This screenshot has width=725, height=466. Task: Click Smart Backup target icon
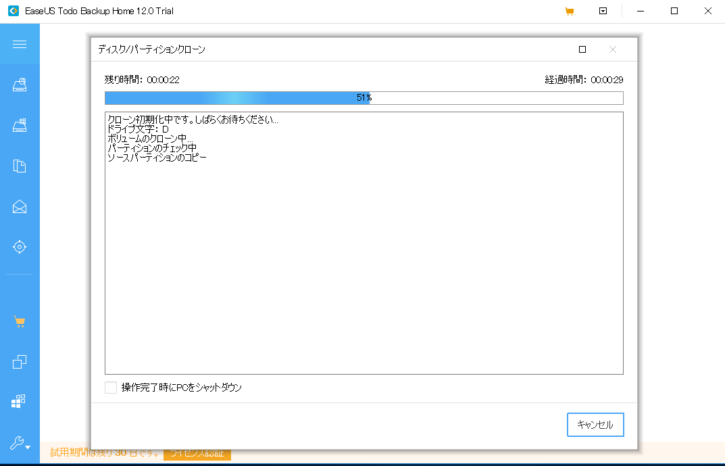click(19, 247)
